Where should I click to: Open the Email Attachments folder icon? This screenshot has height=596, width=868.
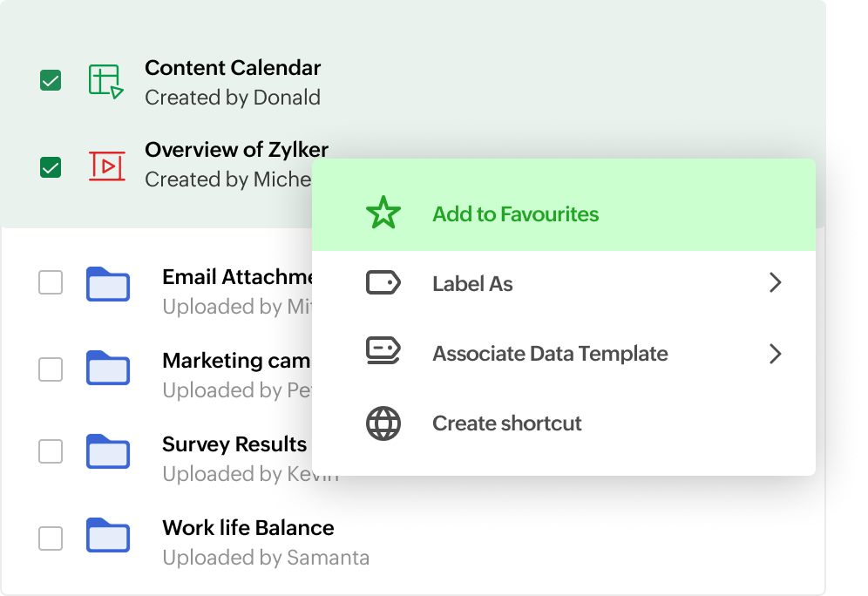tap(108, 285)
